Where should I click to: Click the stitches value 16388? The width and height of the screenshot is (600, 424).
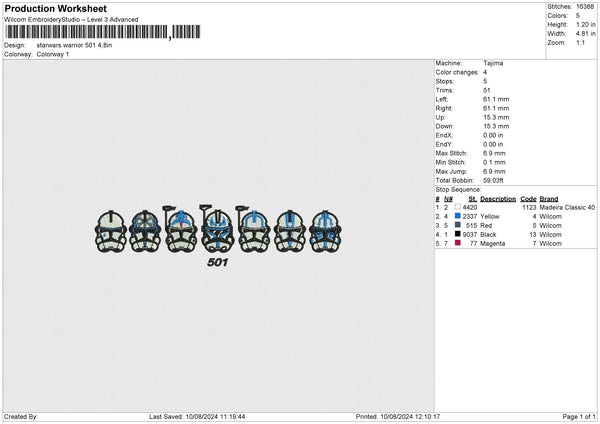click(x=585, y=7)
